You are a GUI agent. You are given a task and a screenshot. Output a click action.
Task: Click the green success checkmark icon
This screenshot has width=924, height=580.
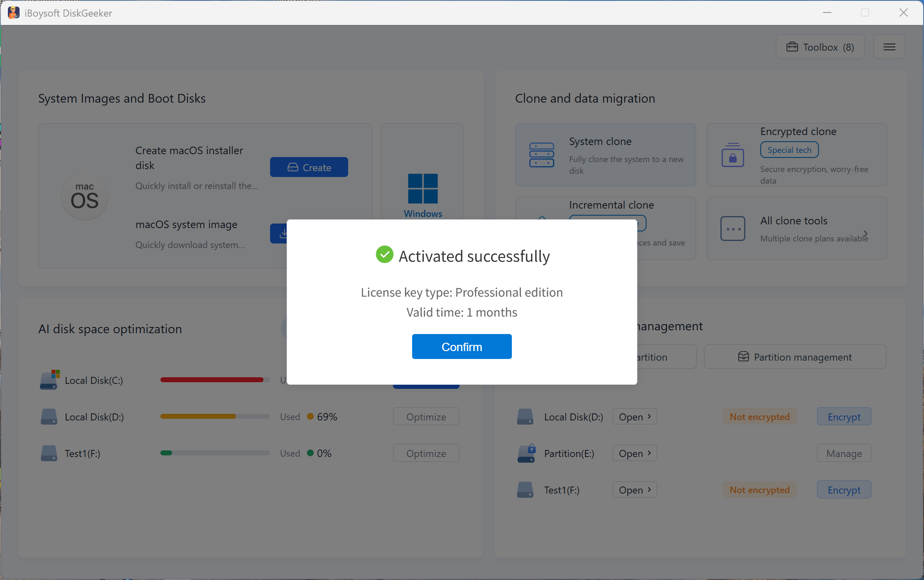pos(385,255)
